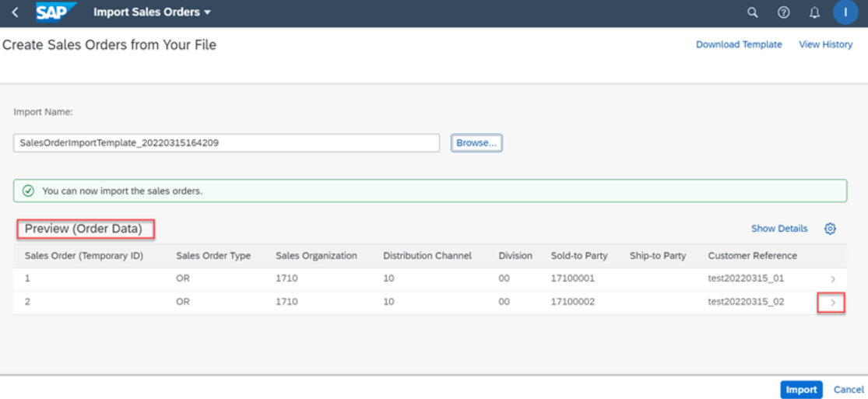Open details chevron for sales order 2
Viewport: 868px width, 399px height.
click(x=833, y=302)
